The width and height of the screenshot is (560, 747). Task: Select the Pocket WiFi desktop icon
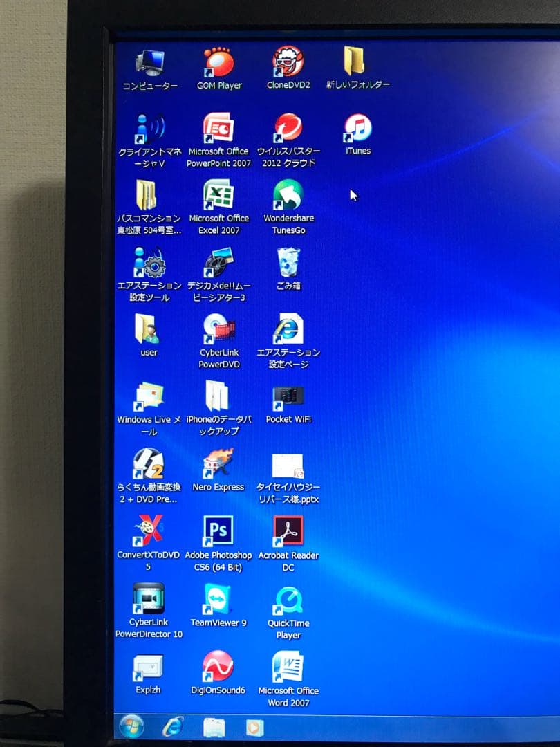[x=288, y=397]
